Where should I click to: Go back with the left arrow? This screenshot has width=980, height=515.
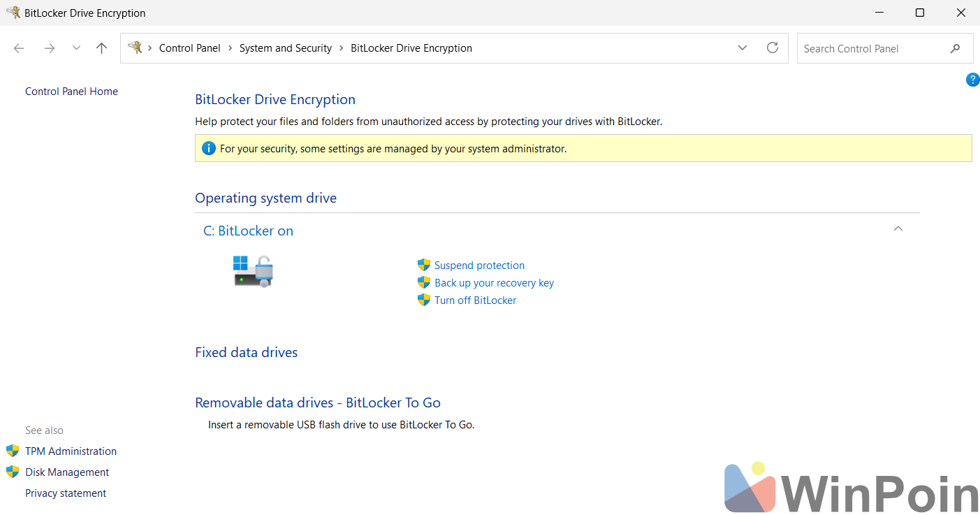tap(19, 48)
